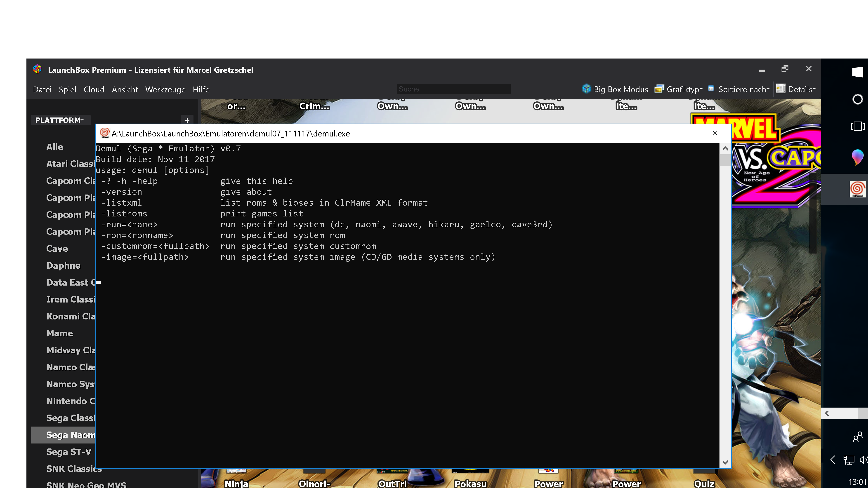
Task: Select the Nintendo platform entry
Action: [71, 401]
